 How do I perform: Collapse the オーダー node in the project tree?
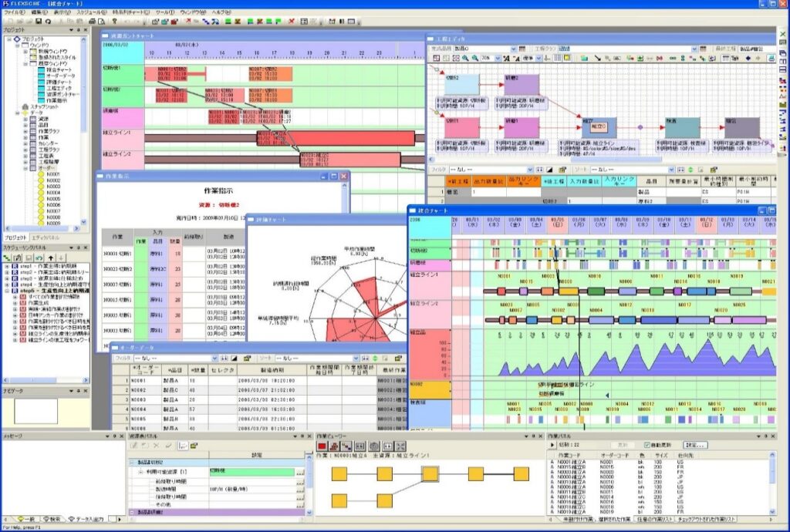click(25, 168)
